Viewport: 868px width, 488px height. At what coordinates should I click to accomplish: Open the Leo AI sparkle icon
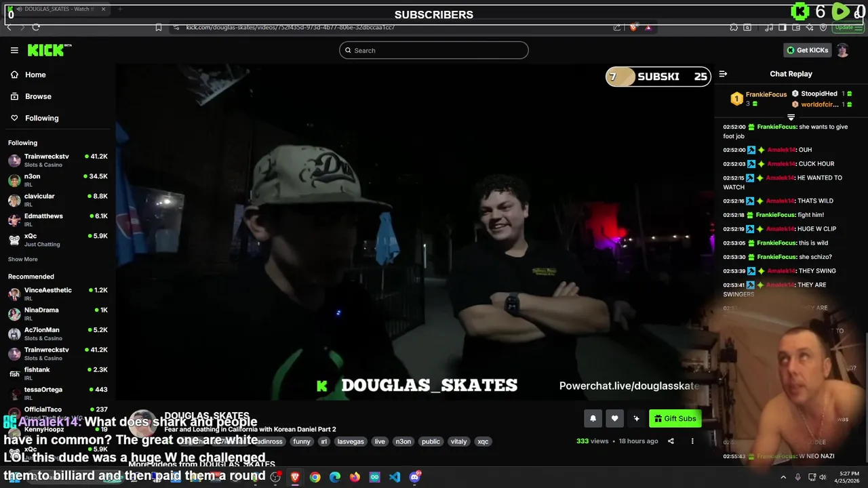pyautogui.click(x=810, y=27)
